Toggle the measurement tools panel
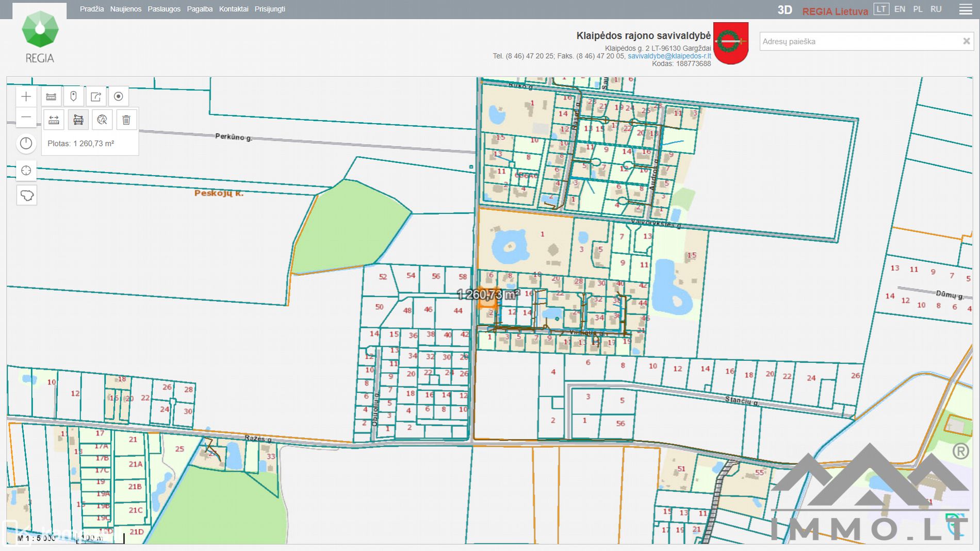980x551 pixels. [51, 96]
